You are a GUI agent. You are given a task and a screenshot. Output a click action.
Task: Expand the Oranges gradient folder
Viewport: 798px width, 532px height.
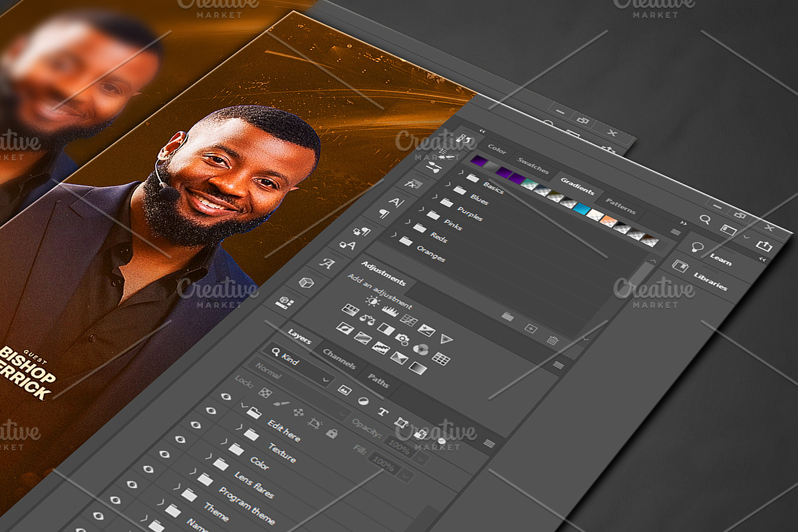coord(394,235)
